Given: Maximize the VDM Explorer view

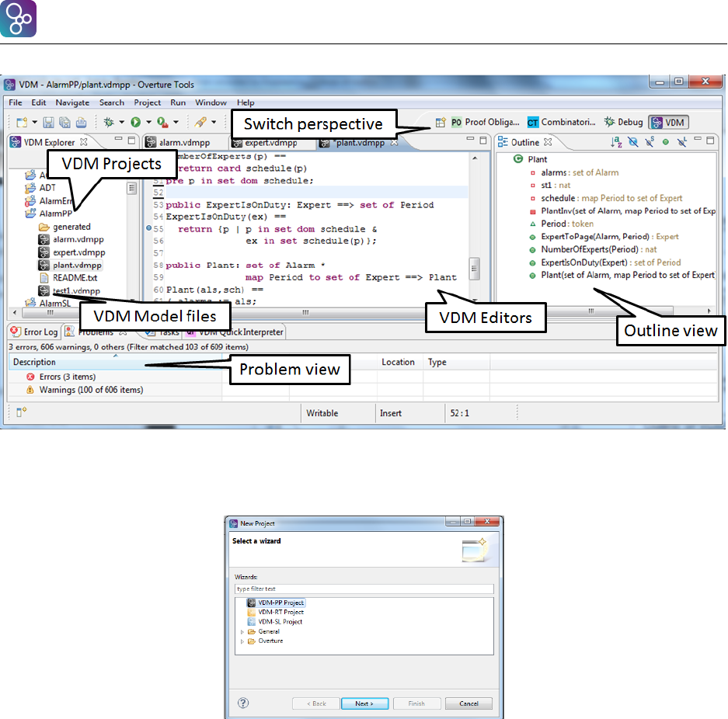Looking at the screenshot, I should click(131, 140).
